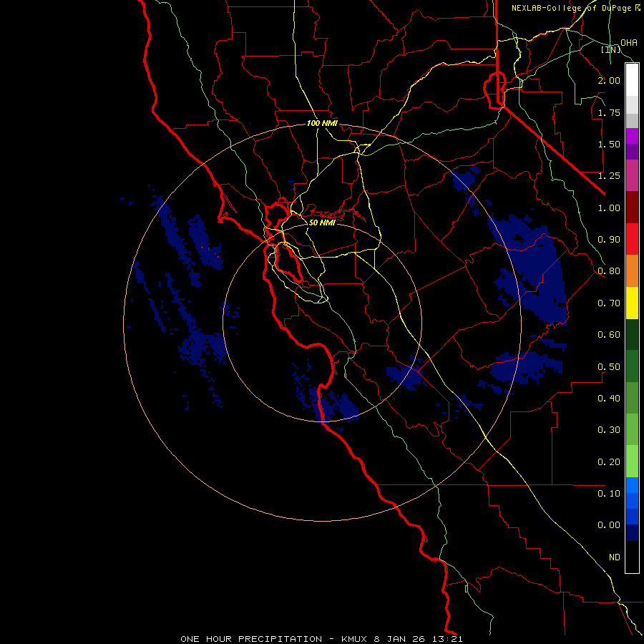
Task: Click the yellow swatch at 0.70
Action: click(632, 303)
